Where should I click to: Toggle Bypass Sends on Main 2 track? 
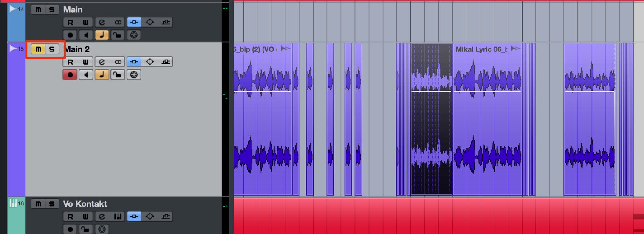[x=166, y=62]
